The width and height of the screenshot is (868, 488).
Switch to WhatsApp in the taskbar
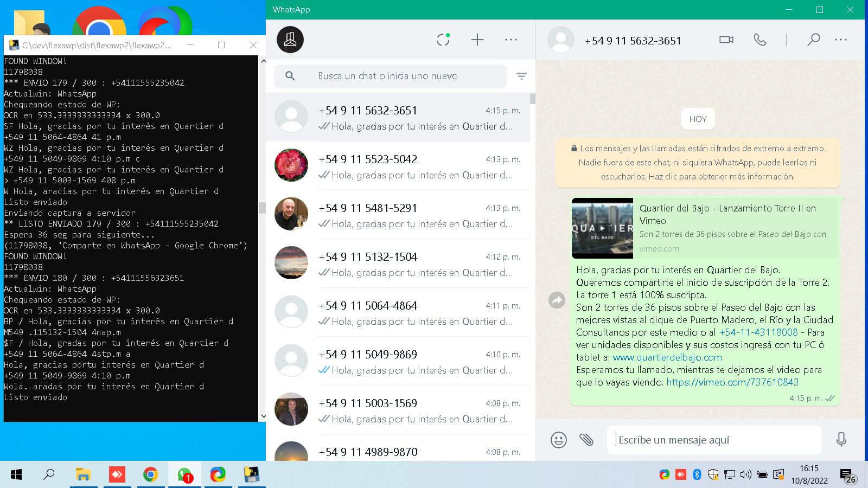pyautogui.click(x=184, y=475)
